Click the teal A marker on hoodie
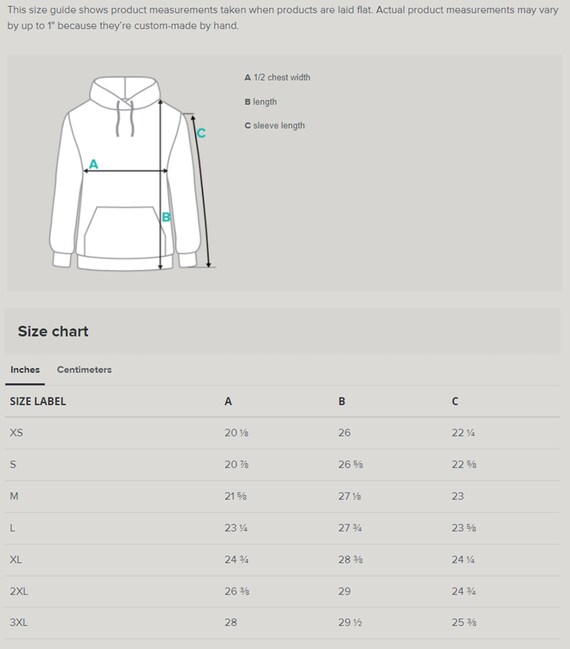Image resolution: width=570 pixels, height=649 pixels. pos(94,164)
